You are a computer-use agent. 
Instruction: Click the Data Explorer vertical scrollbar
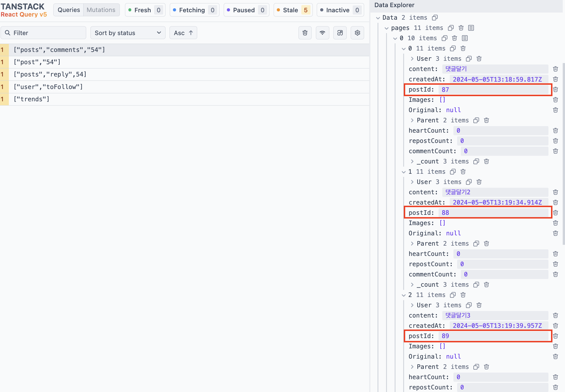click(564, 154)
